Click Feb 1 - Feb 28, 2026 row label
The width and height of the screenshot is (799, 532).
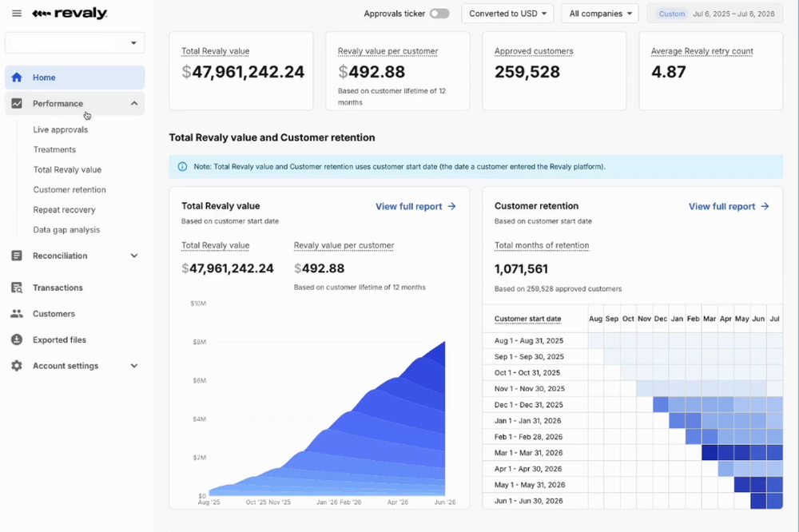pyautogui.click(x=528, y=437)
